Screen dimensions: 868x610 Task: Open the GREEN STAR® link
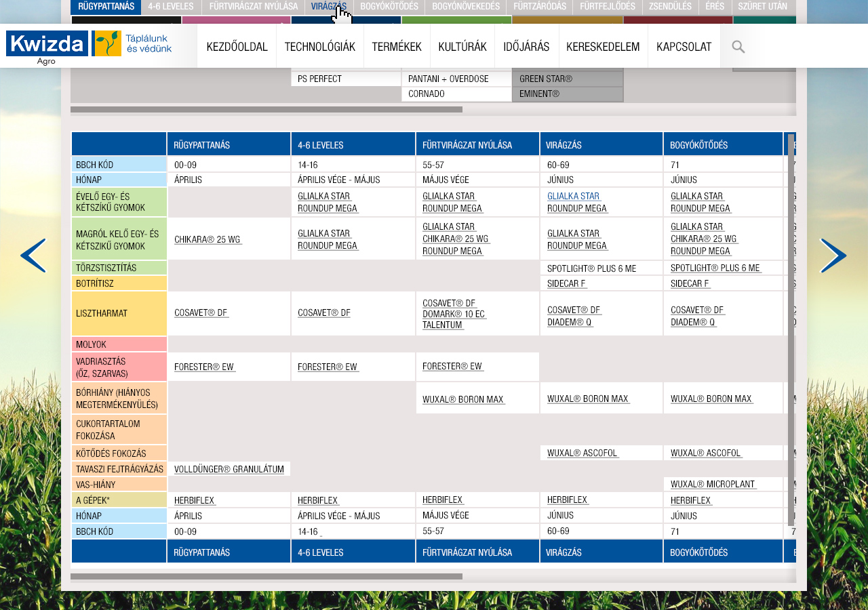(x=546, y=79)
